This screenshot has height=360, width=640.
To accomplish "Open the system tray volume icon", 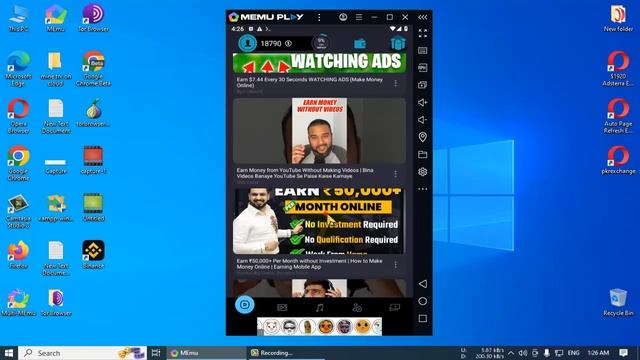I will coord(523,353).
